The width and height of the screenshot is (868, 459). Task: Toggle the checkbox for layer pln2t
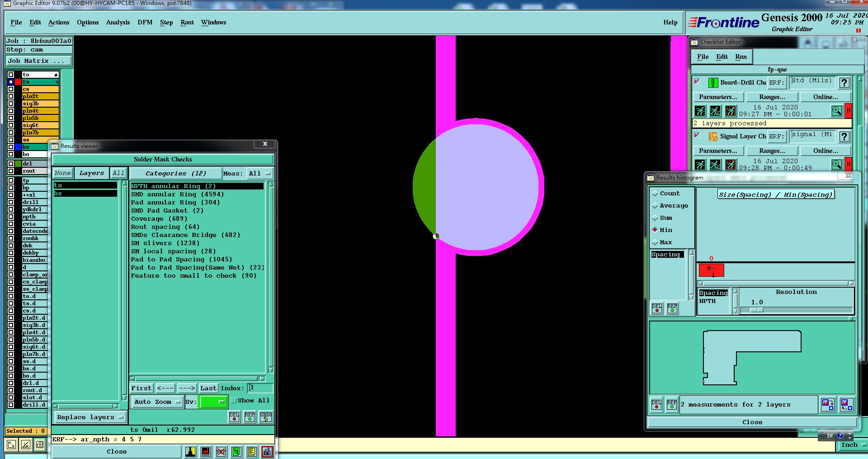(11, 96)
